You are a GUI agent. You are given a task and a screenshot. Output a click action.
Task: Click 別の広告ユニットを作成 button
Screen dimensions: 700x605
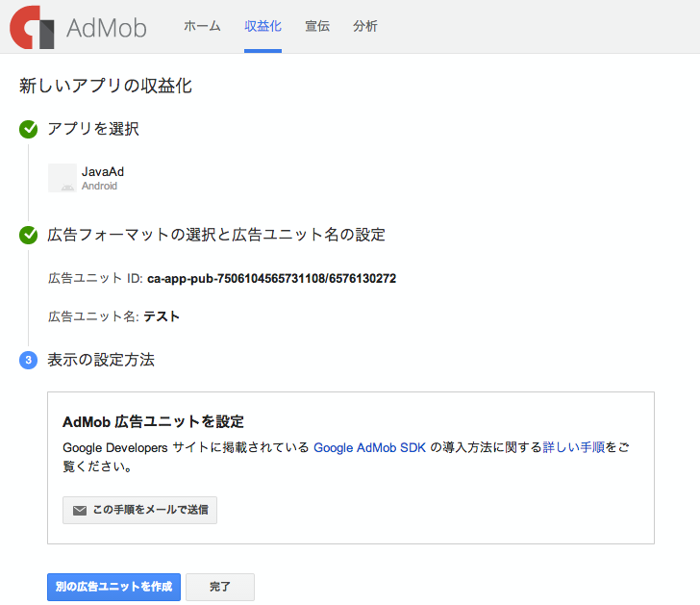click(x=113, y=587)
